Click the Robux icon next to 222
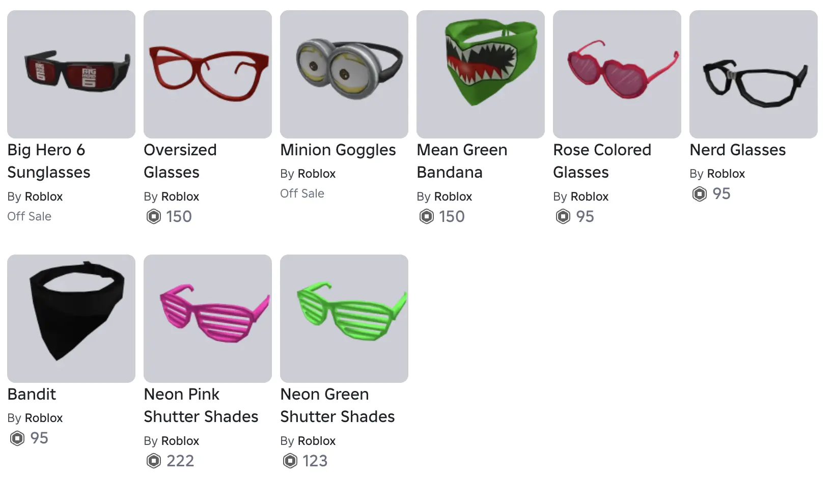Viewport: 832px width, 504px height. tap(154, 461)
